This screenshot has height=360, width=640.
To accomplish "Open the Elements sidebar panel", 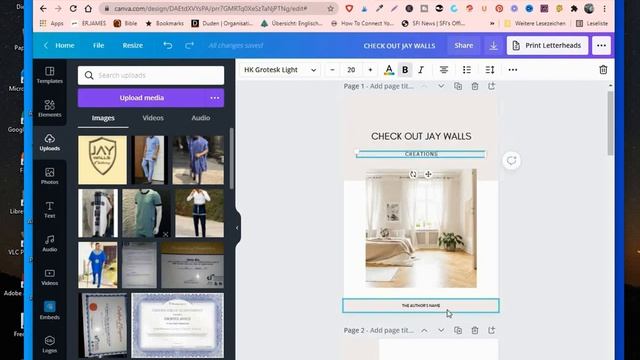I will 49,109.
